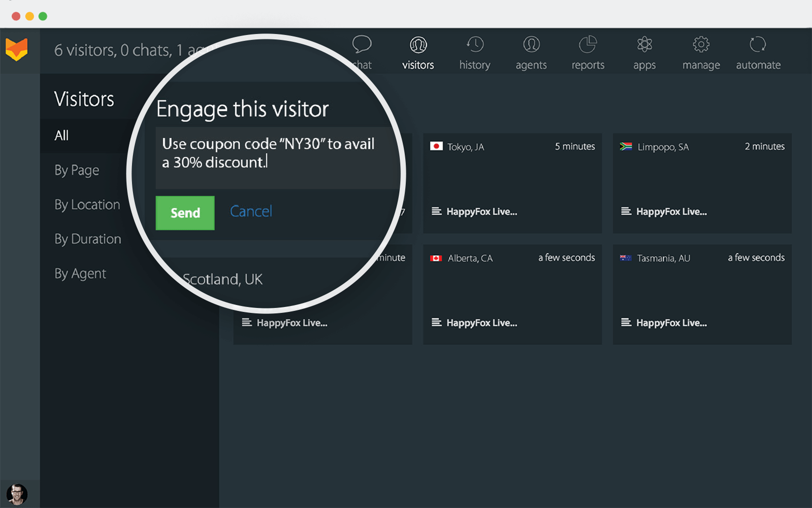The width and height of the screenshot is (812, 508).
Task: Click HappyFox Live page title on Alberta card
Action: [482, 323]
